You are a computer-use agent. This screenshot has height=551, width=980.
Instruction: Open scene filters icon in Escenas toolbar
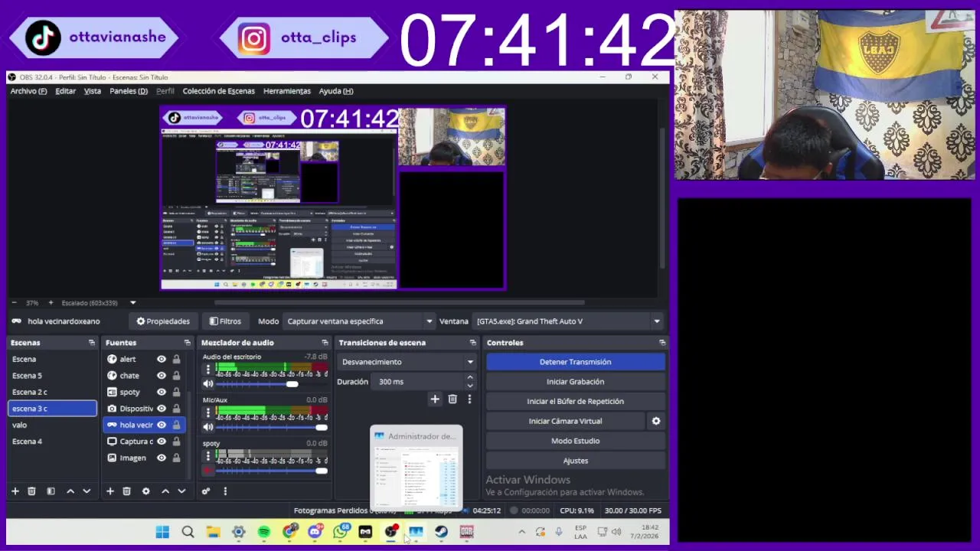tap(51, 491)
